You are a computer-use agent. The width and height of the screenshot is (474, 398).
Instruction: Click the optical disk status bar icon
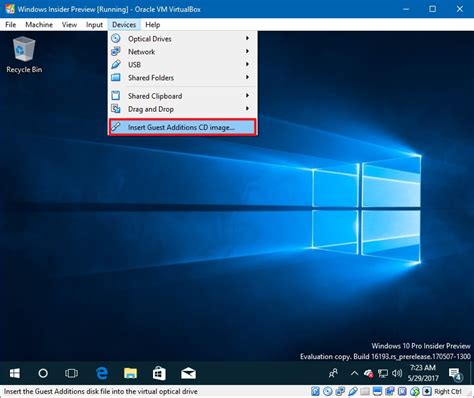point(328,391)
